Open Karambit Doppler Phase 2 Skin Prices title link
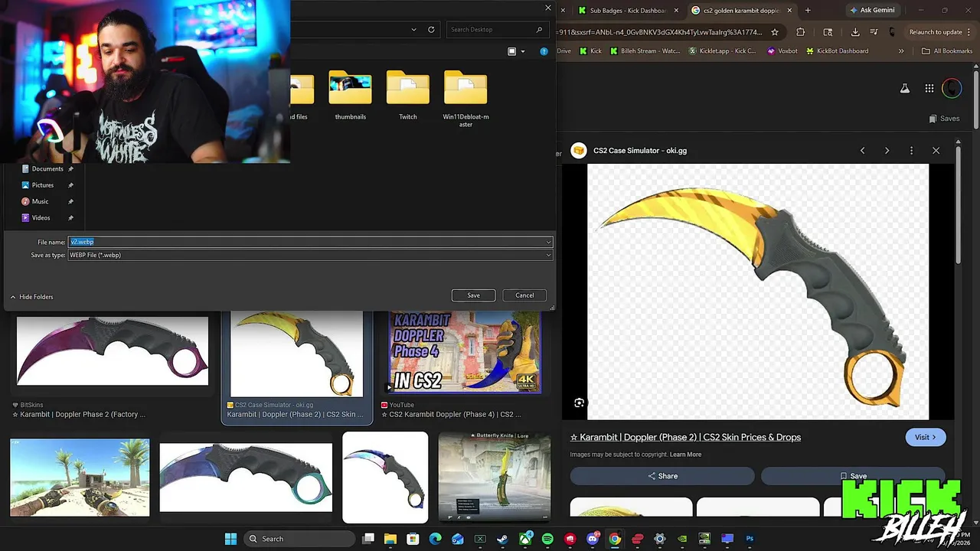The image size is (980, 551). 685,437
